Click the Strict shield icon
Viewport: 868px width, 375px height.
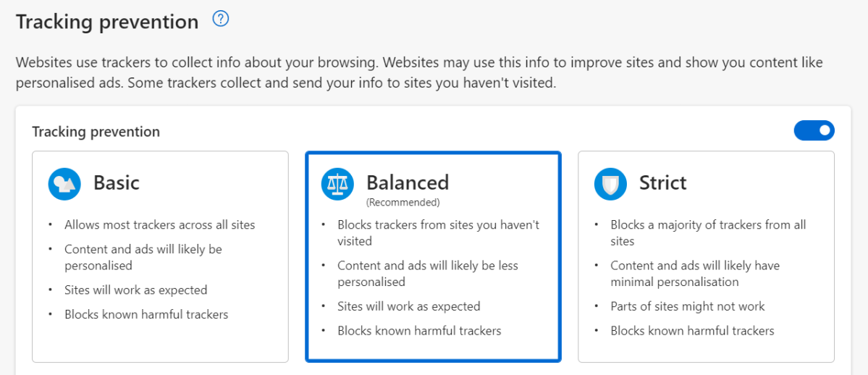[x=610, y=184]
